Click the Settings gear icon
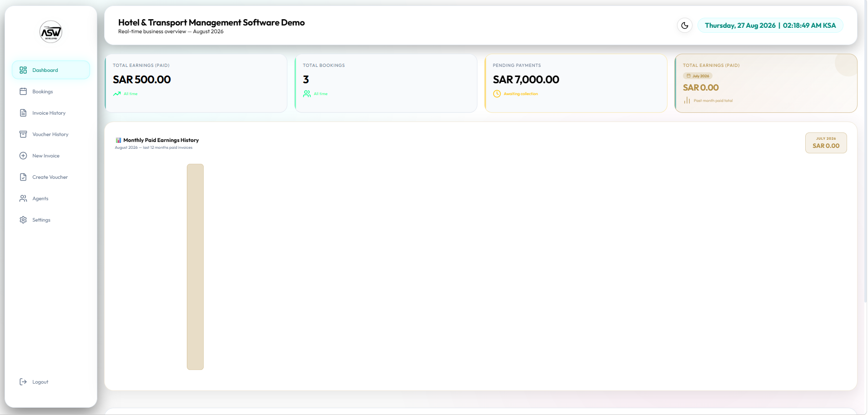The height and width of the screenshot is (415, 868). point(23,220)
